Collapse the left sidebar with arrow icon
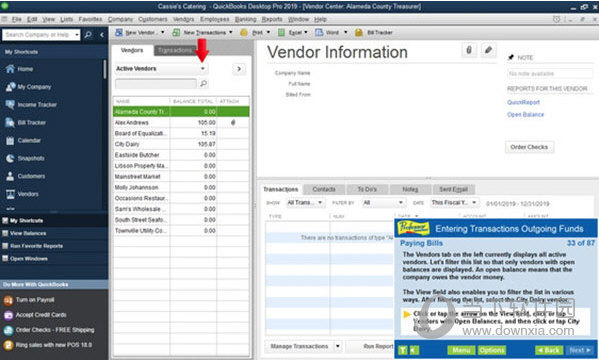599x360 pixels. (x=102, y=35)
